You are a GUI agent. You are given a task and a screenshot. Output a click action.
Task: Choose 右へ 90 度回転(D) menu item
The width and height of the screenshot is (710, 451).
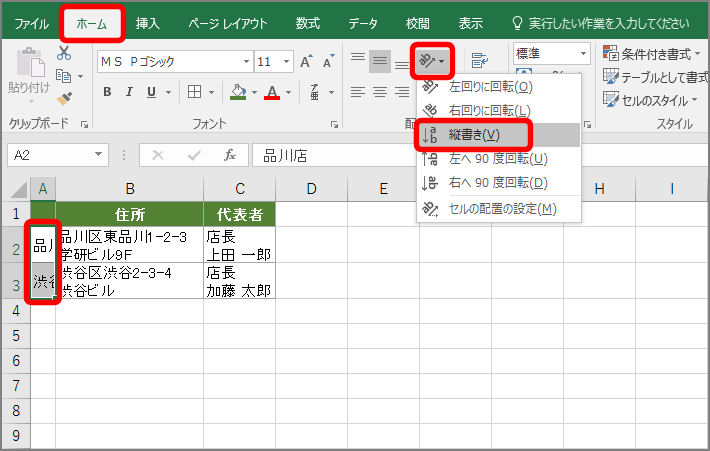(499, 182)
